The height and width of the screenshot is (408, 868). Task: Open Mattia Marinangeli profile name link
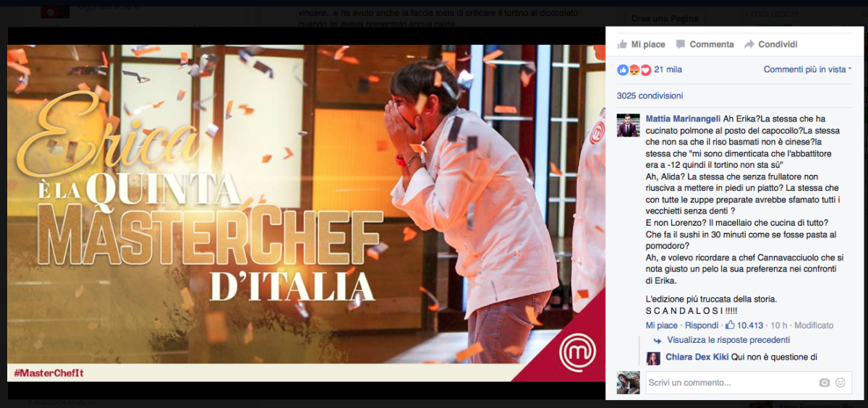pos(684,119)
